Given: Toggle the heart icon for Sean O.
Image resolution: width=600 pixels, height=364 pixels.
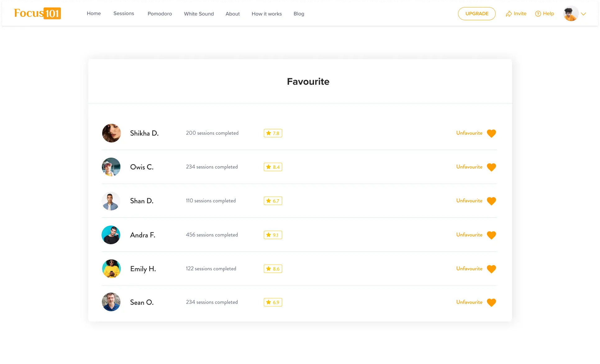Looking at the screenshot, I should tap(491, 302).
